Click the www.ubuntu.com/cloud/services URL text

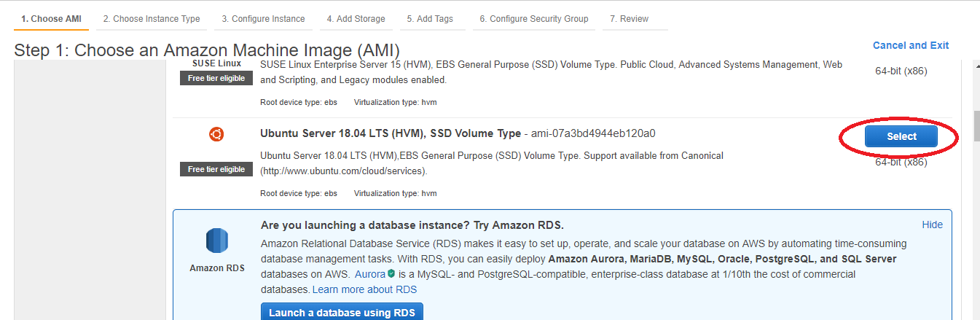344,171
